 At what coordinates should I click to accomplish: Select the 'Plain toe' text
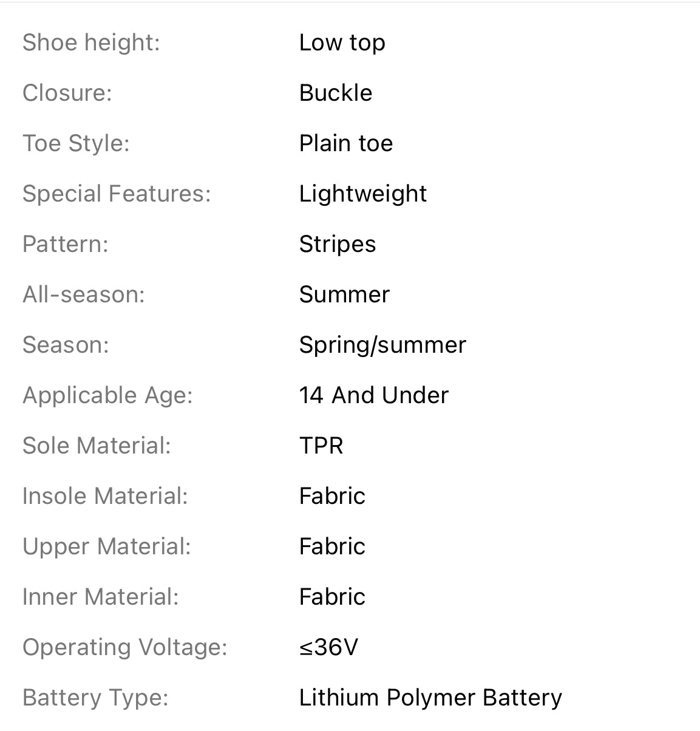tap(346, 143)
